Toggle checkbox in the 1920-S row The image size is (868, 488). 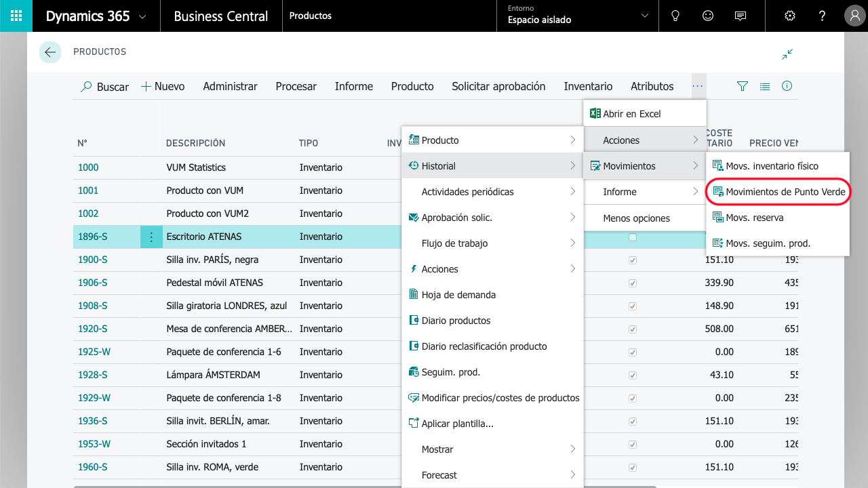pyautogui.click(x=633, y=329)
